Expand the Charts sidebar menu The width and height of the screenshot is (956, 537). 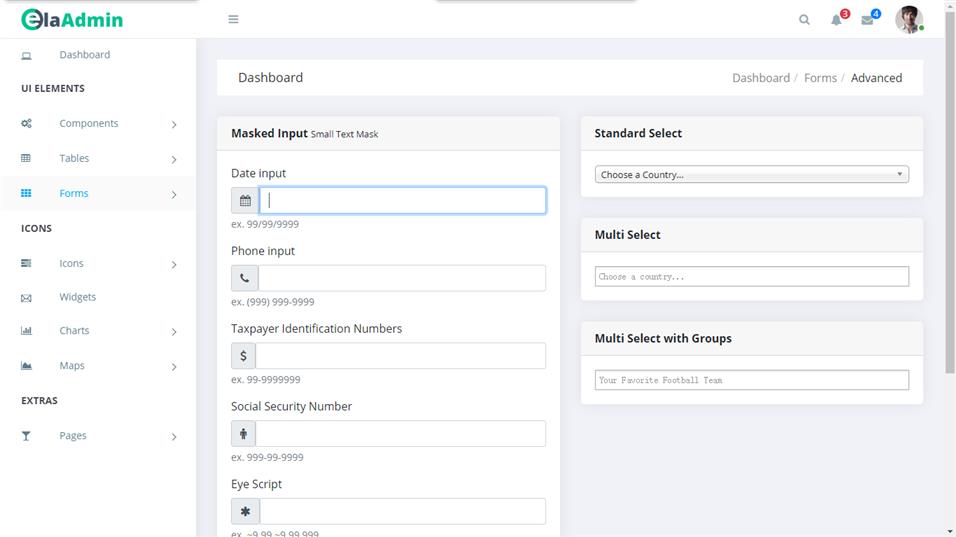[x=74, y=331]
